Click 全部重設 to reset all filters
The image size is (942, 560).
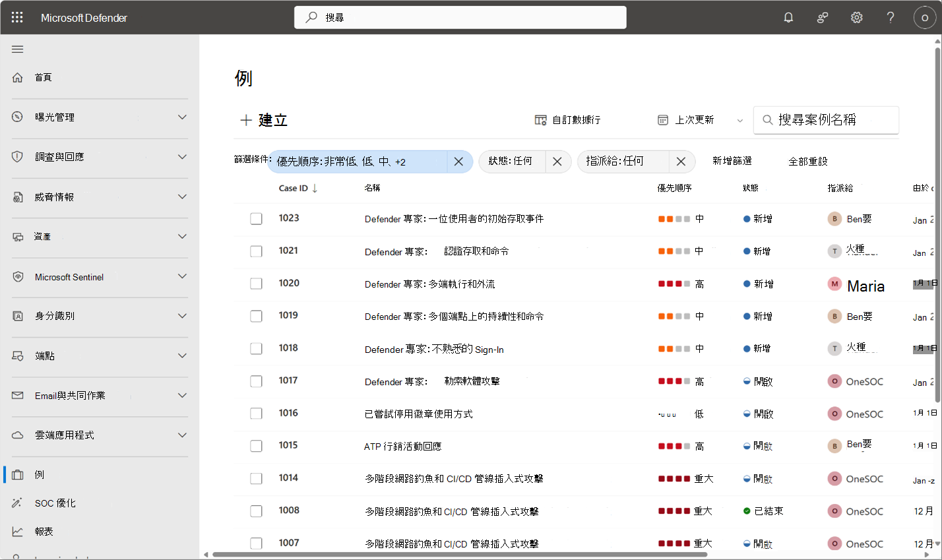click(808, 160)
